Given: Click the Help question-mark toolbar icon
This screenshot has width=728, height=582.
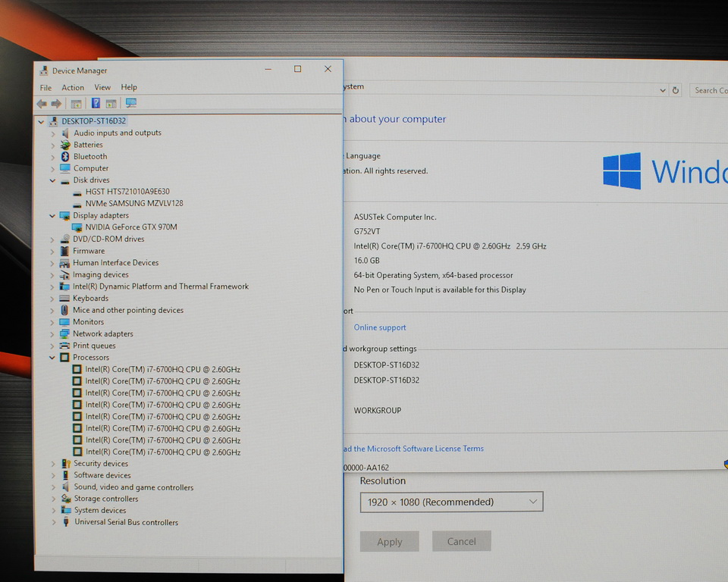Looking at the screenshot, I should pyautogui.click(x=96, y=103).
